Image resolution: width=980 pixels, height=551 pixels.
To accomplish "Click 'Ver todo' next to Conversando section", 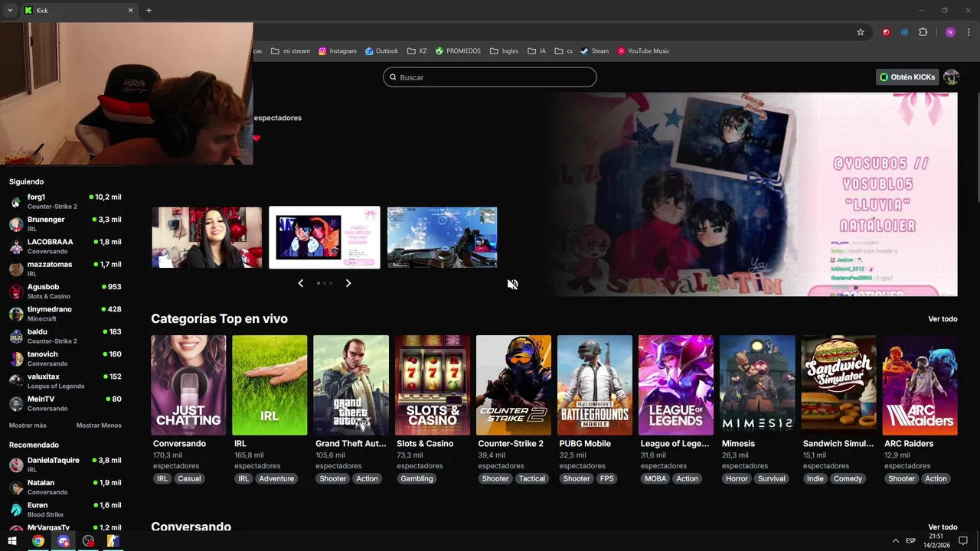I will (942, 527).
